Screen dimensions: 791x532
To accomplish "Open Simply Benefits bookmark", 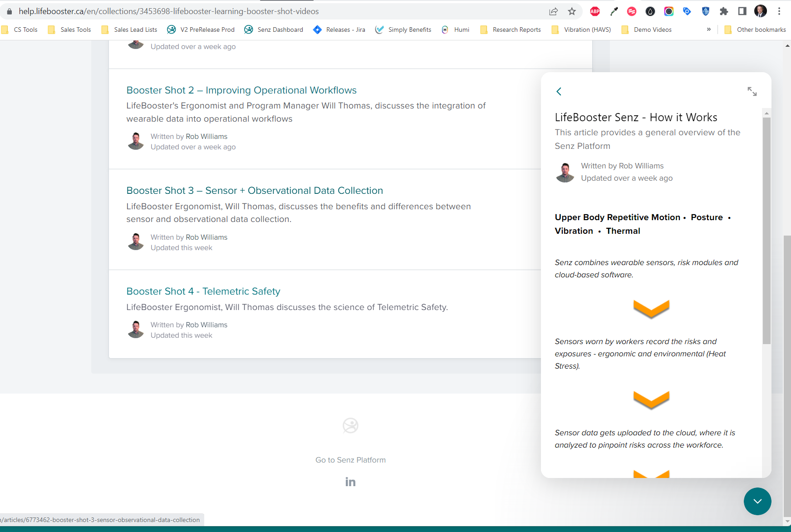I will click(403, 30).
